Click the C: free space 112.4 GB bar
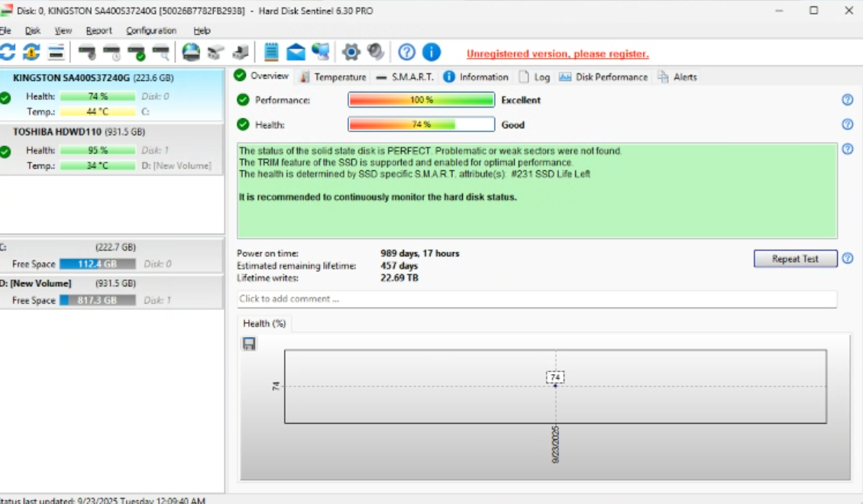This screenshot has height=504, width=863. 98,264
